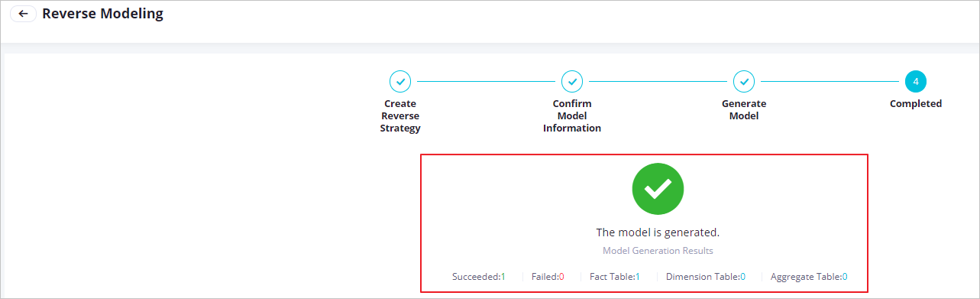The image size is (980, 299).
Task: Select the Create Reverse Strategy step label
Action: pyautogui.click(x=400, y=115)
